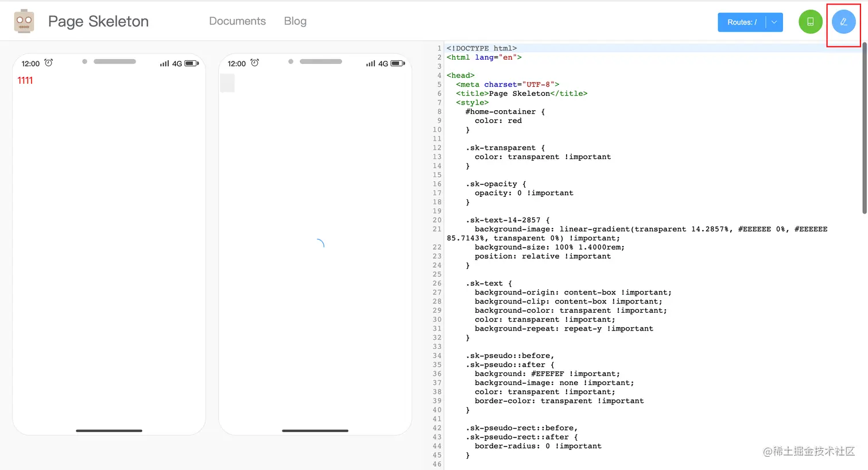Click the gray skeleton block in the phone preview
Screen dimensions: 868x470
(227, 83)
